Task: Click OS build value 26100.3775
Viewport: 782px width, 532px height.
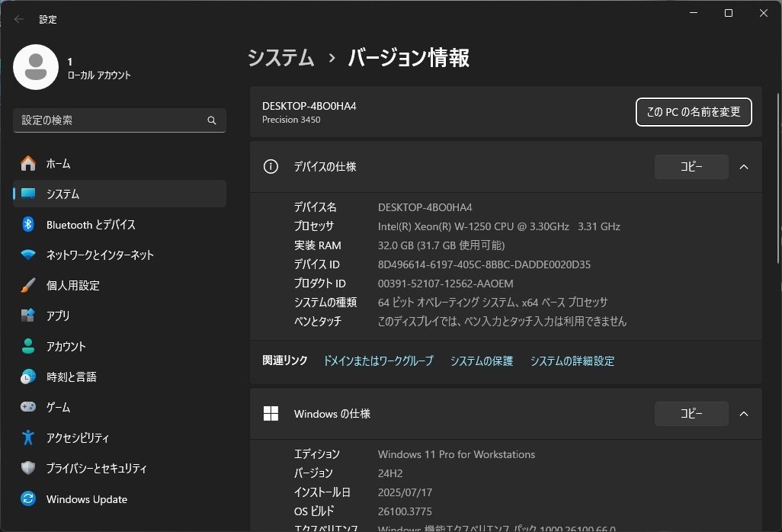Action: [x=405, y=511]
